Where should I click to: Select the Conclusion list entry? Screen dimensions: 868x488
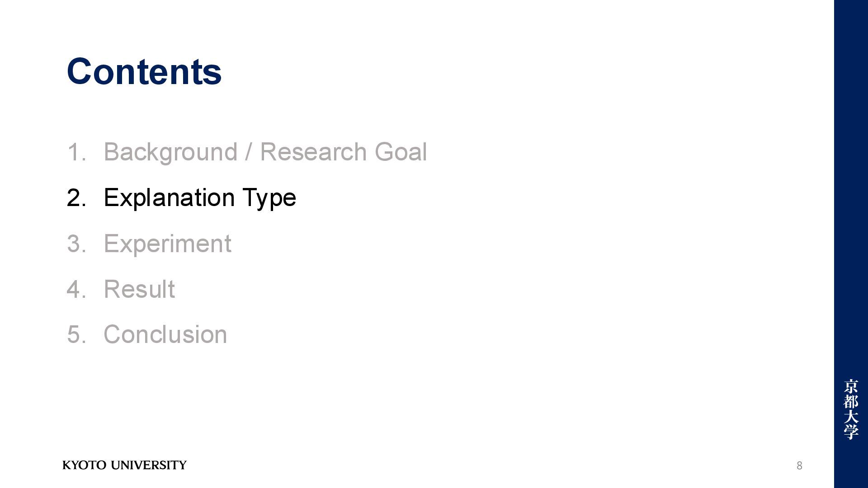tap(165, 334)
